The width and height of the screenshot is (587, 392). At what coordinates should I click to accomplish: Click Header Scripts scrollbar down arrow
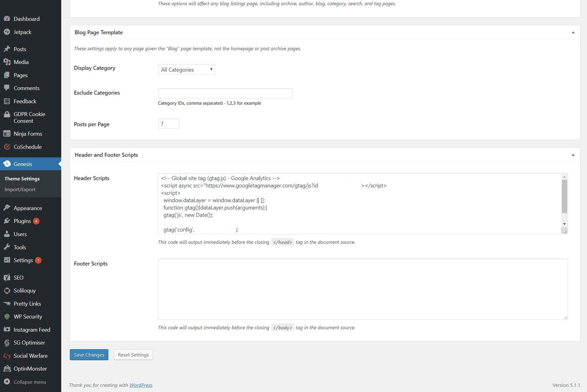[x=564, y=224]
